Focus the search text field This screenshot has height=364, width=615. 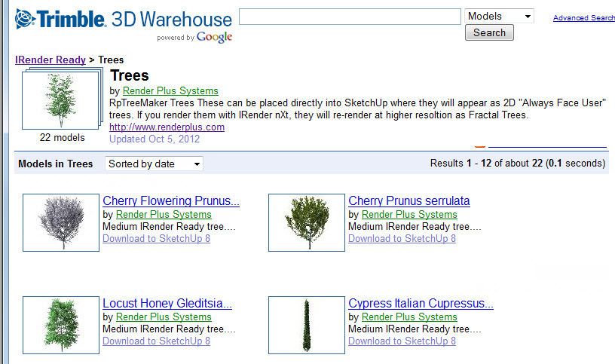[x=350, y=17]
